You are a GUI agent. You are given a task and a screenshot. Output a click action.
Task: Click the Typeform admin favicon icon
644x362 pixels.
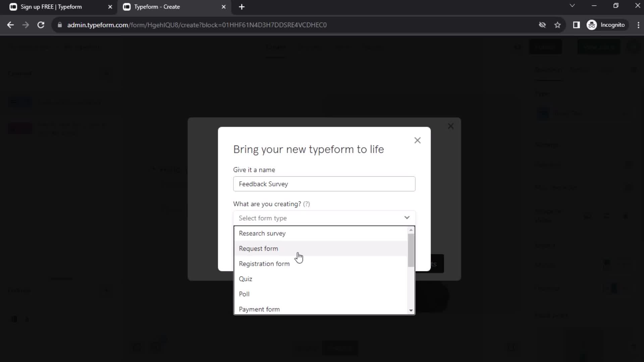[128, 7]
